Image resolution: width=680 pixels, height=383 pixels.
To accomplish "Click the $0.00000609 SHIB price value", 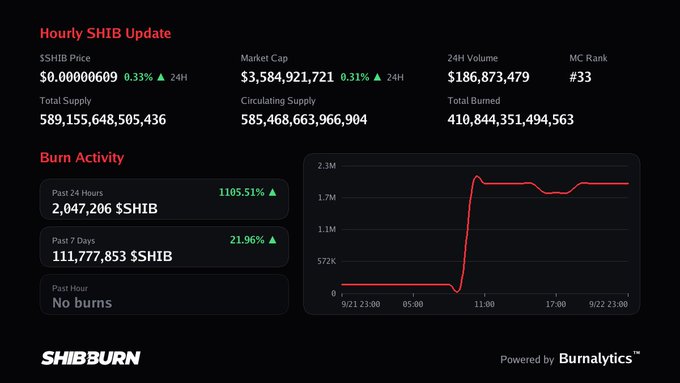I will click(78, 77).
